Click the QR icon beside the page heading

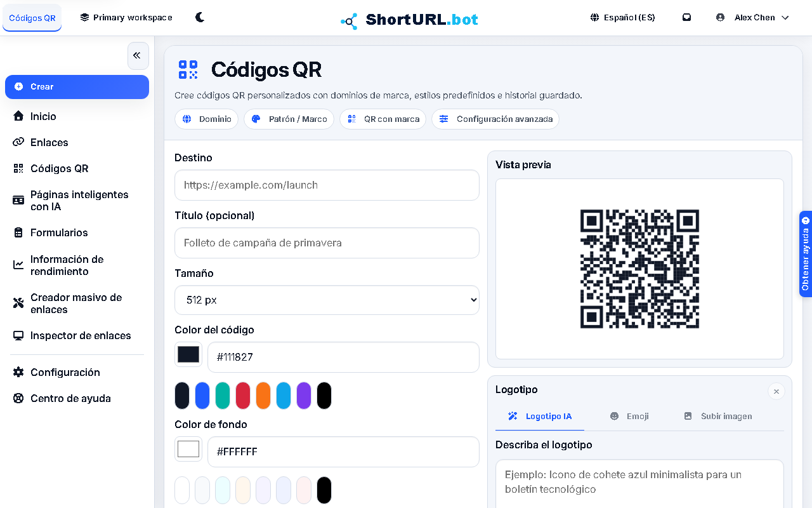pos(188,70)
